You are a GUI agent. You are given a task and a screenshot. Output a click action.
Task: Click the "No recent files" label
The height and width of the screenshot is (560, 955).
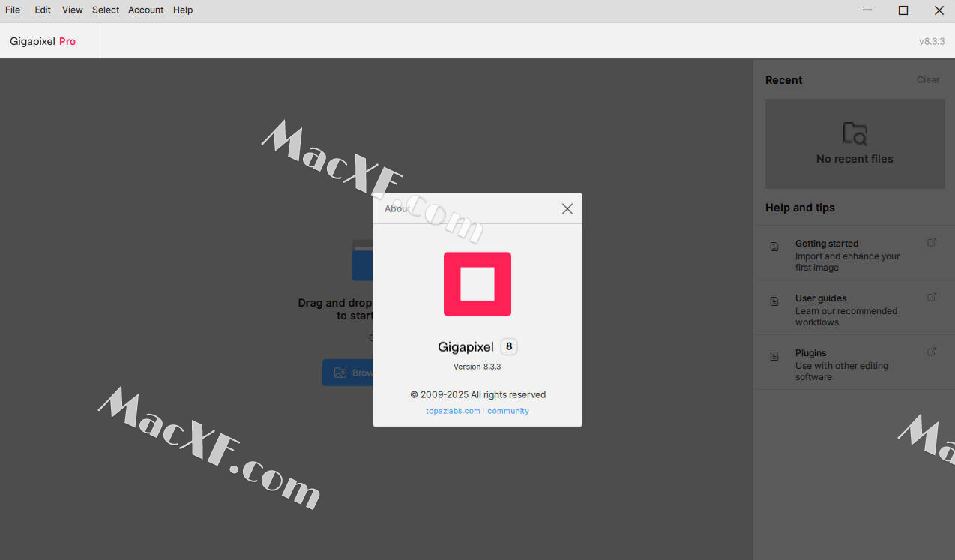pyautogui.click(x=855, y=159)
